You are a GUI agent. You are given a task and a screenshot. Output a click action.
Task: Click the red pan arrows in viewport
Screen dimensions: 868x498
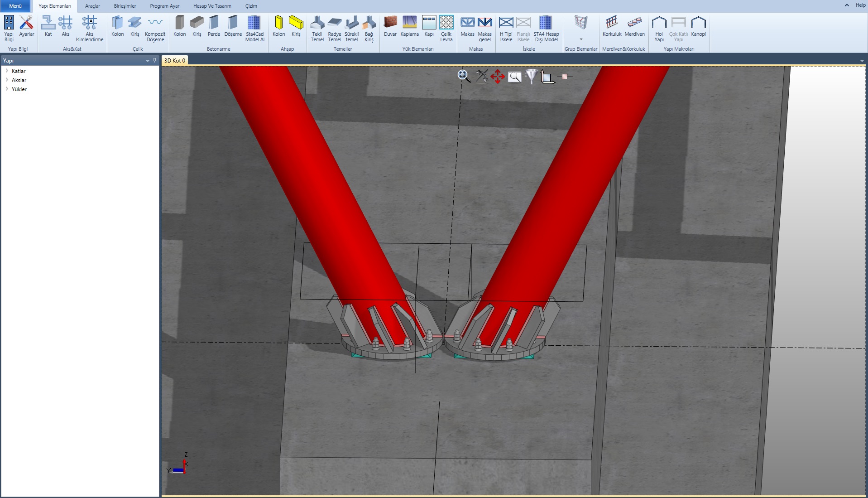(498, 77)
